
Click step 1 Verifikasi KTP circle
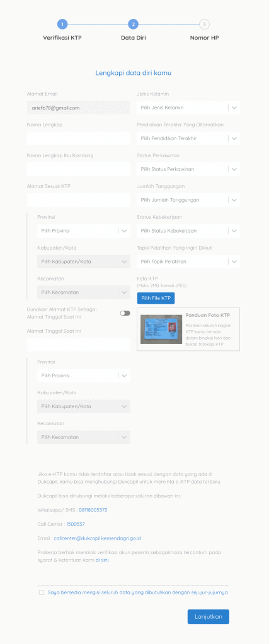coord(62,25)
